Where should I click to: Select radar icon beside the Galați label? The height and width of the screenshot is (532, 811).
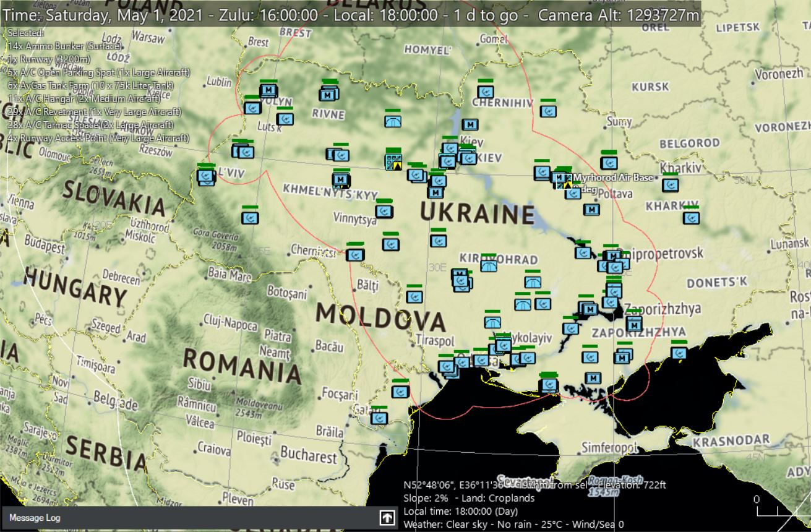(x=379, y=418)
